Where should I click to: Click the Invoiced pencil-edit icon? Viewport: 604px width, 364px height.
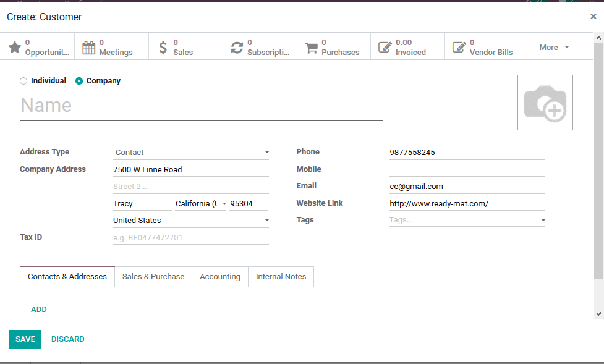pos(385,47)
